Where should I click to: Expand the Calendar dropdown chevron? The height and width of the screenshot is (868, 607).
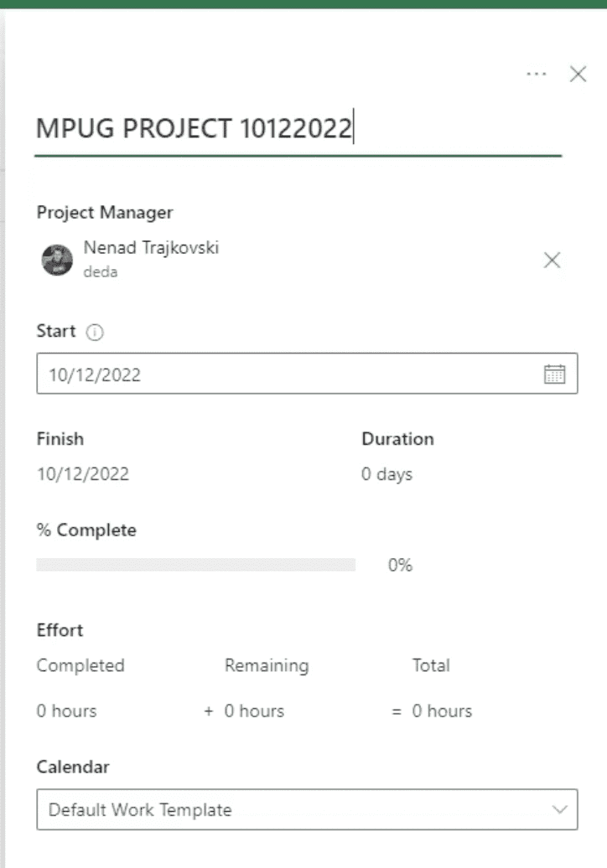coord(560,809)
